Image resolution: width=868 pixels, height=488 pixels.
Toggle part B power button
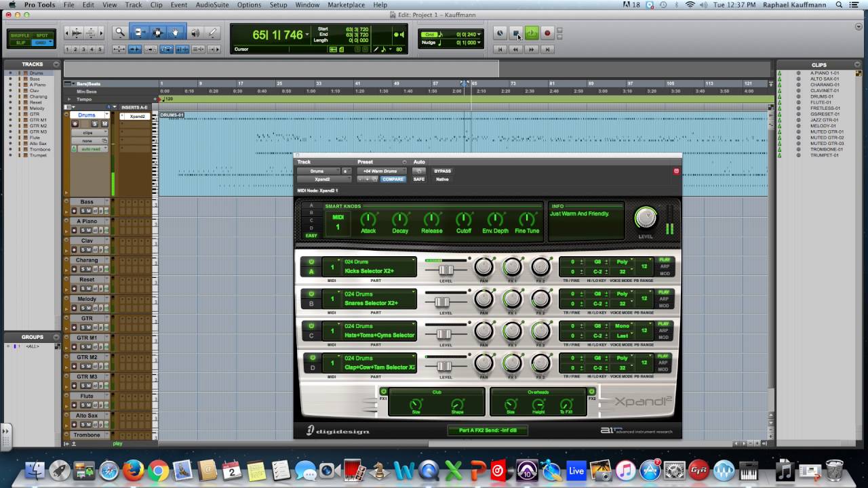coord(311,293)
